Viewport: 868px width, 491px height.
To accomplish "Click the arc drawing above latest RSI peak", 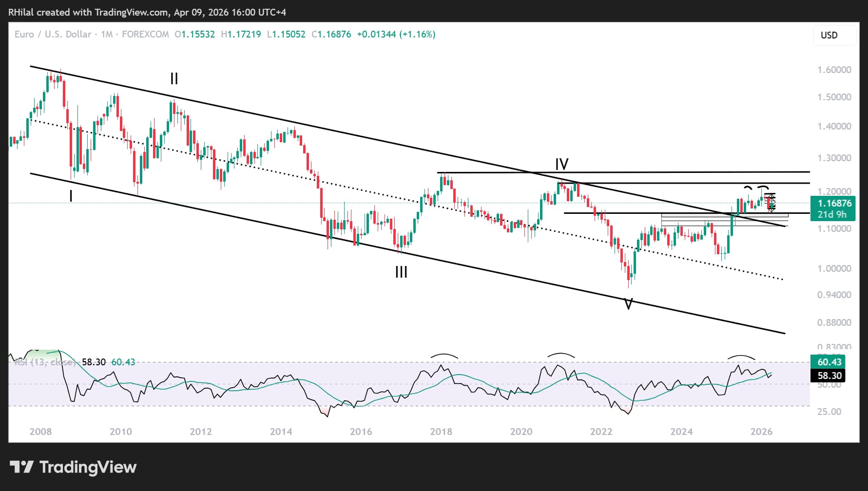I will pyautogui.click(x=741, y=358).
